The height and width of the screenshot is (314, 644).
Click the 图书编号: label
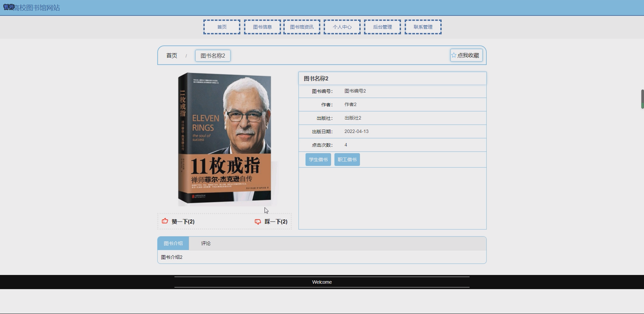coord(322,91)
